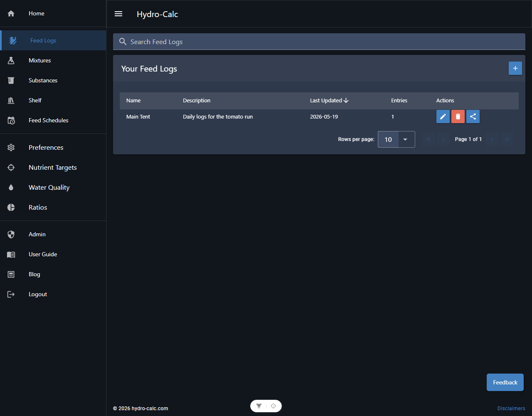Open Mixtures page
This screenshot has height=416, width=532.
53,60
